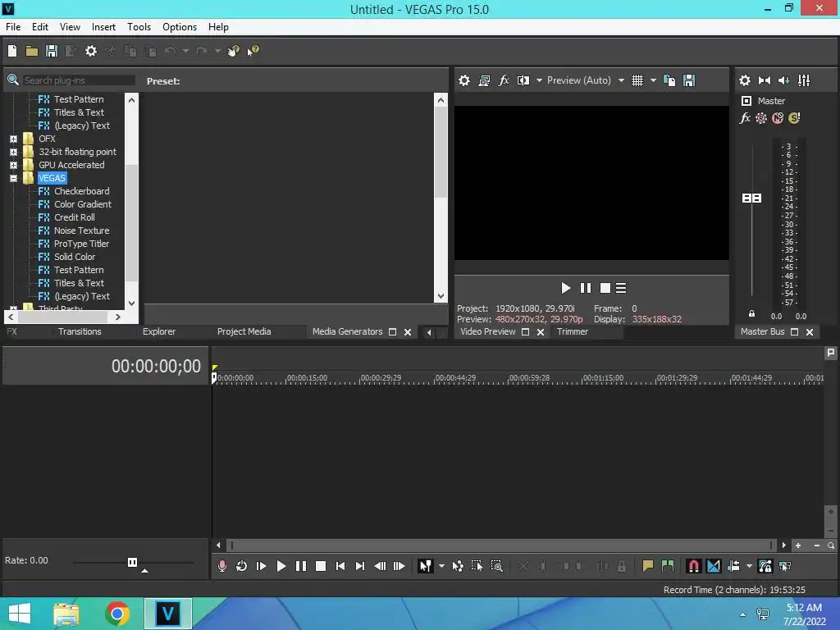This screenshot has width=840, height=630.
Task: Open Video Preview properties gear icon
Action: click(x=464, y=80)
